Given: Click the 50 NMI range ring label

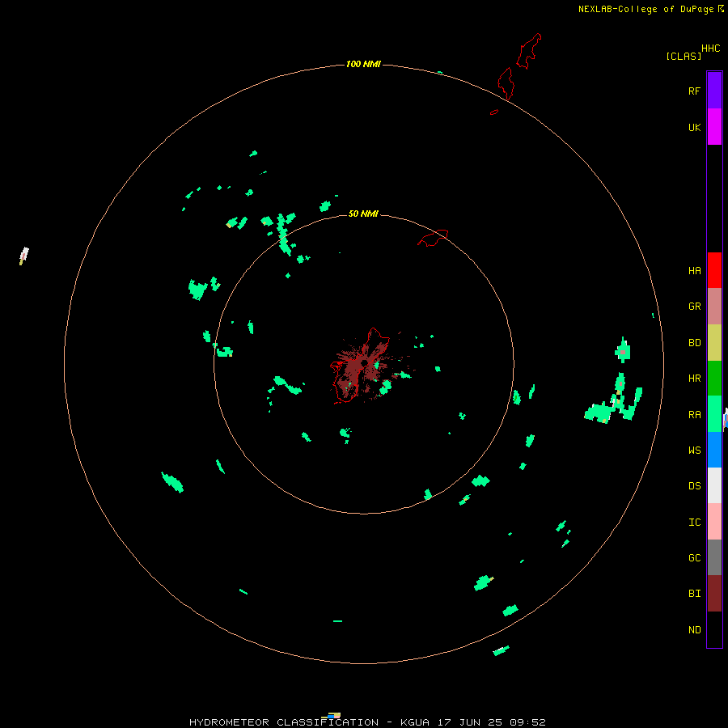Looking at the screenshot, I should [363, 214].
